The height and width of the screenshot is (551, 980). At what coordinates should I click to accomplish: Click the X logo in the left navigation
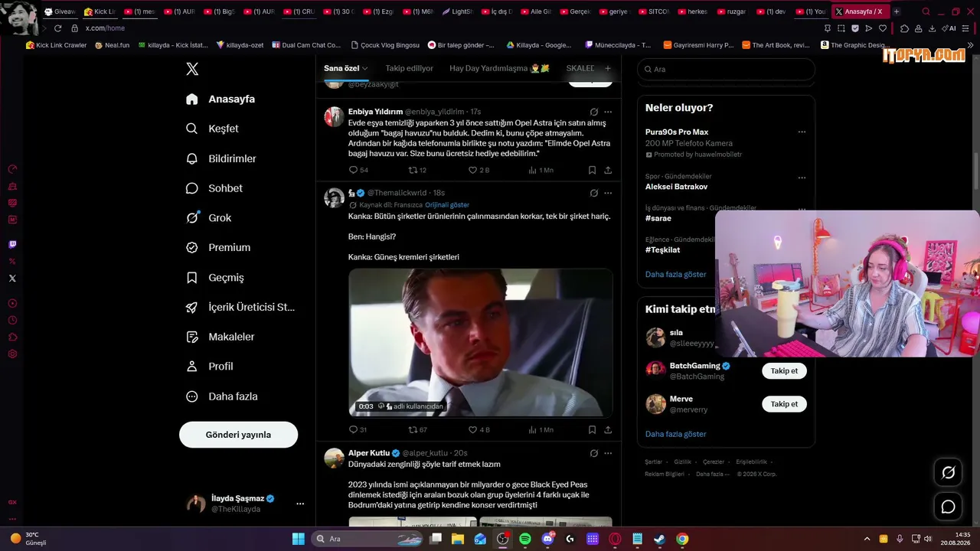pyautogui.click(x=192, y=69)
